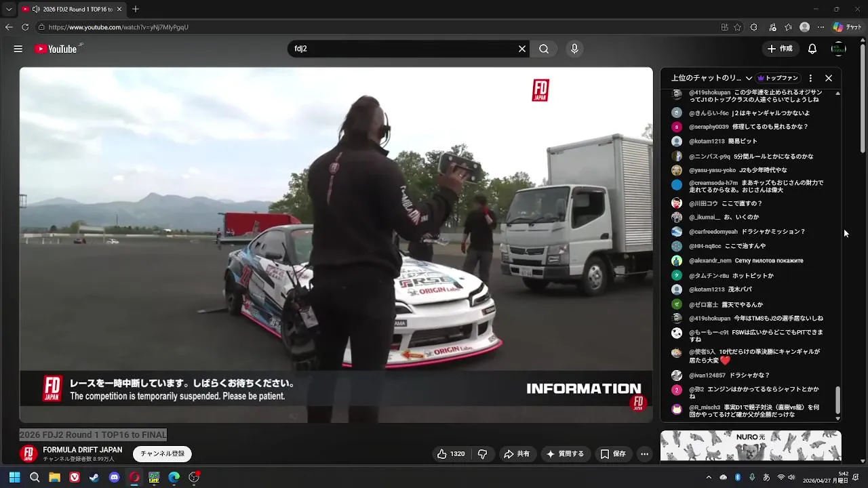This screenshot has height=488, width=868.
Task: Open the FD Japan channel avatar
Action: pos(28,454)
